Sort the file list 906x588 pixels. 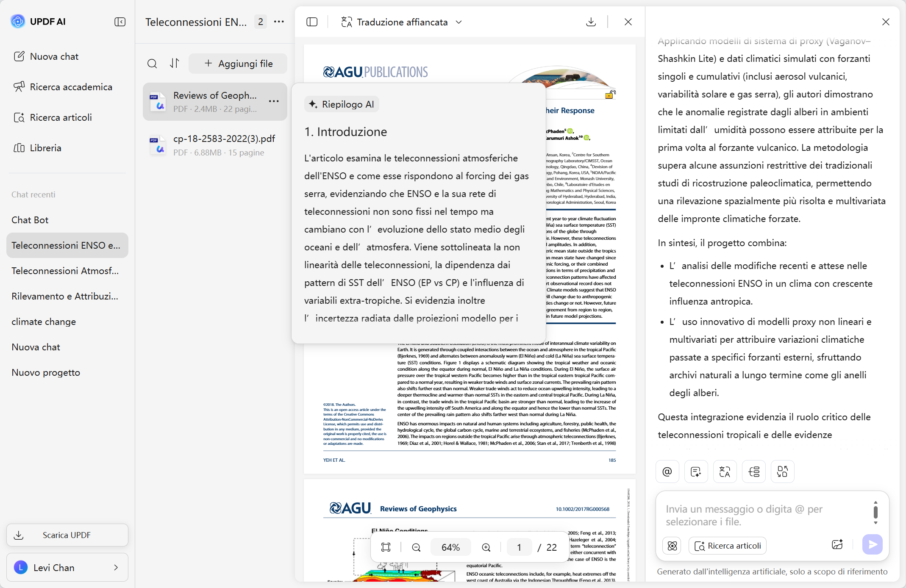click(x=175, y=64)
